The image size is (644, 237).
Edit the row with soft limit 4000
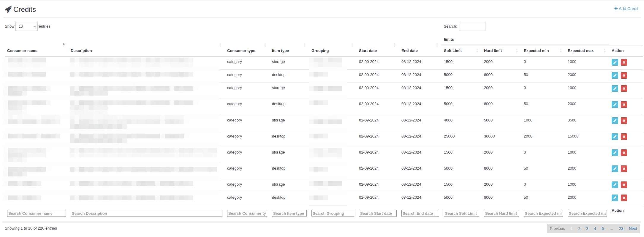(615, 121)
